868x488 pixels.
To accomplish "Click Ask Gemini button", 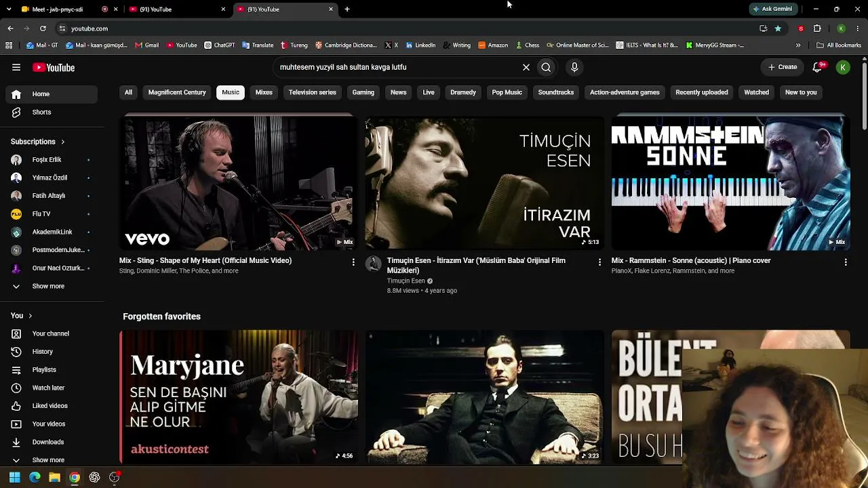I will click(772, 9).
